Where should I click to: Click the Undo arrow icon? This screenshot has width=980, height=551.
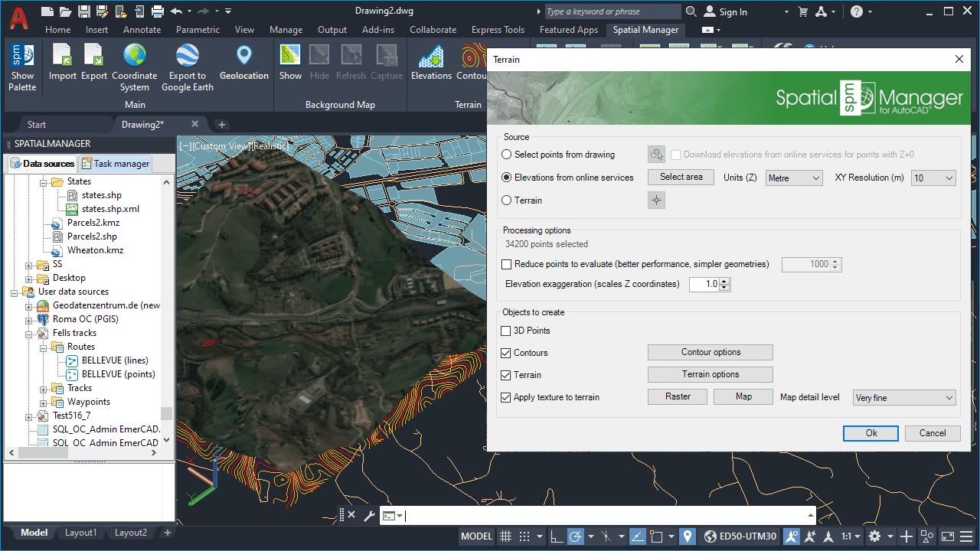(177, 11)
